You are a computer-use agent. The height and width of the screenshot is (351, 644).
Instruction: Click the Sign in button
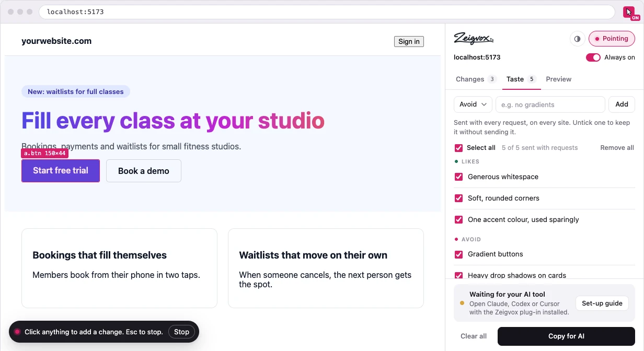point(409,41)
